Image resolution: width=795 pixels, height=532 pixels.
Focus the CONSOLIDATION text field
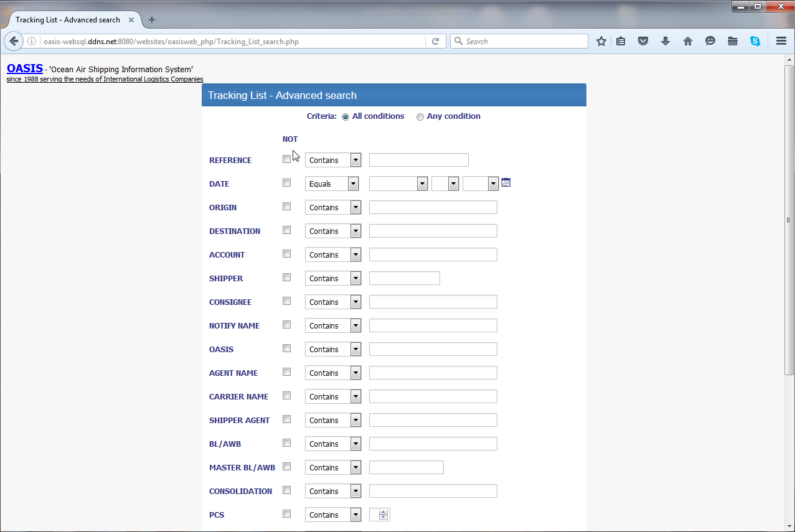[x=433, y=491]
